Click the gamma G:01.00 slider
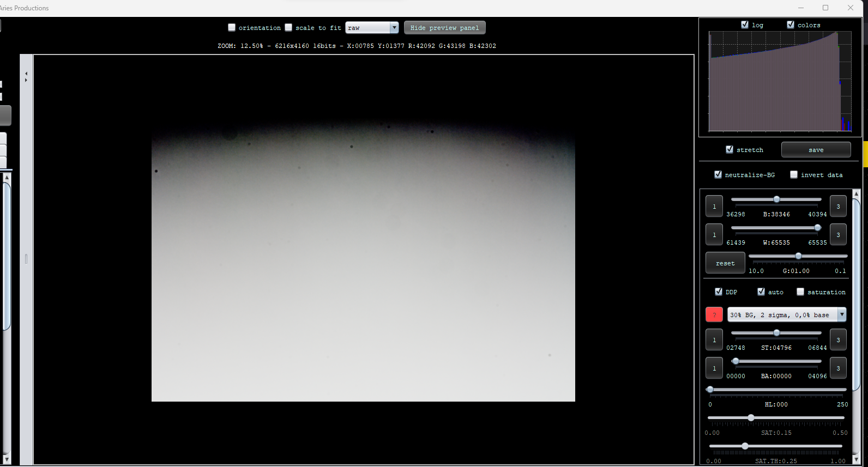The image size is (868, 467). pyautogui.click(x=798, y=256)
